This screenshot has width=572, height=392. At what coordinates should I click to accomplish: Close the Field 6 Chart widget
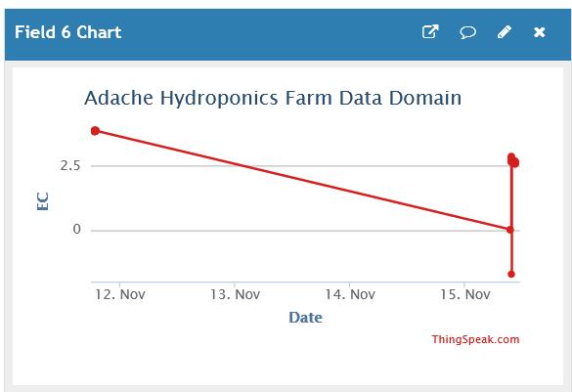pos(539,32)
